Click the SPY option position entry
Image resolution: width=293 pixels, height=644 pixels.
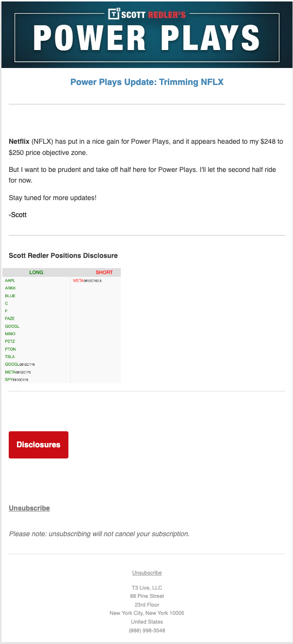(16, 379)
